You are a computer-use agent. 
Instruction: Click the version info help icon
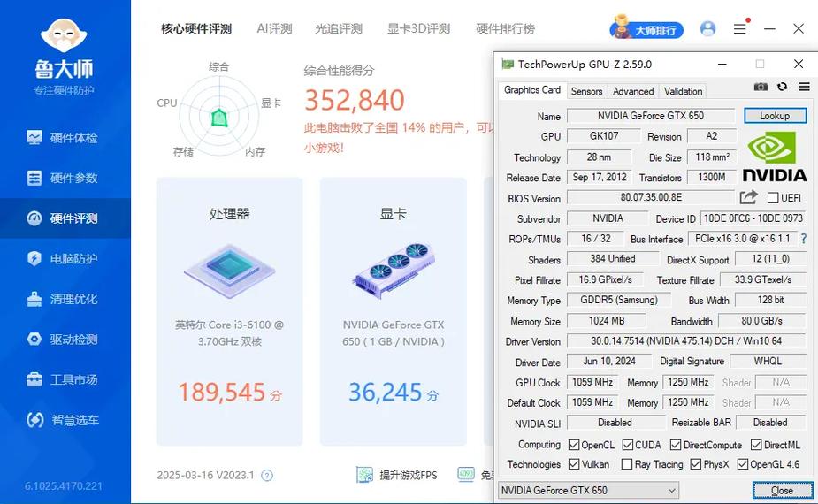click(267, 476)
